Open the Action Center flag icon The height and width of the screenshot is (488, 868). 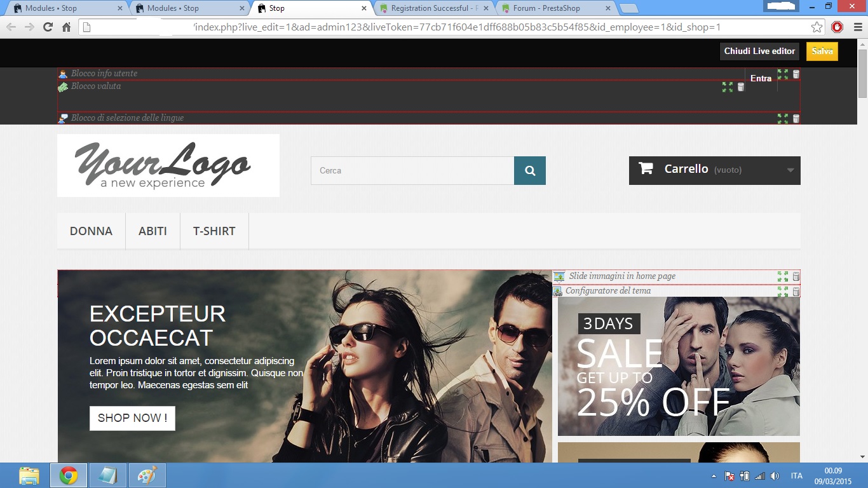(x=730, y=476)
